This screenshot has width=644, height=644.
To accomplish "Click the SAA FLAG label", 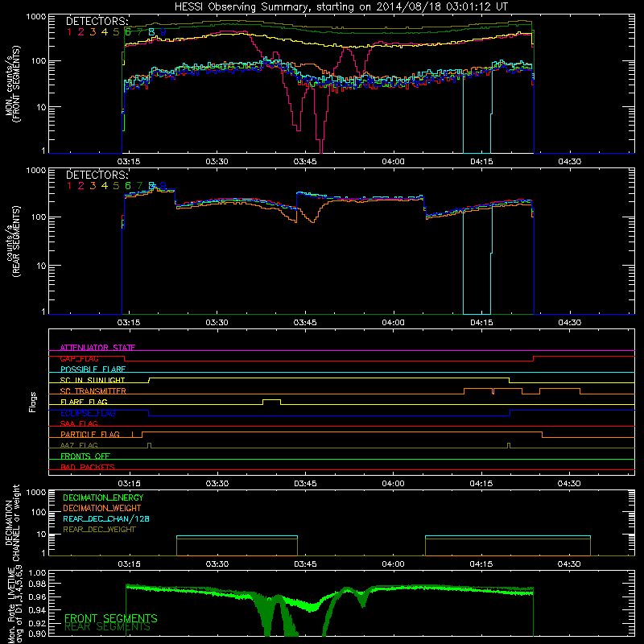I will 79,423.
